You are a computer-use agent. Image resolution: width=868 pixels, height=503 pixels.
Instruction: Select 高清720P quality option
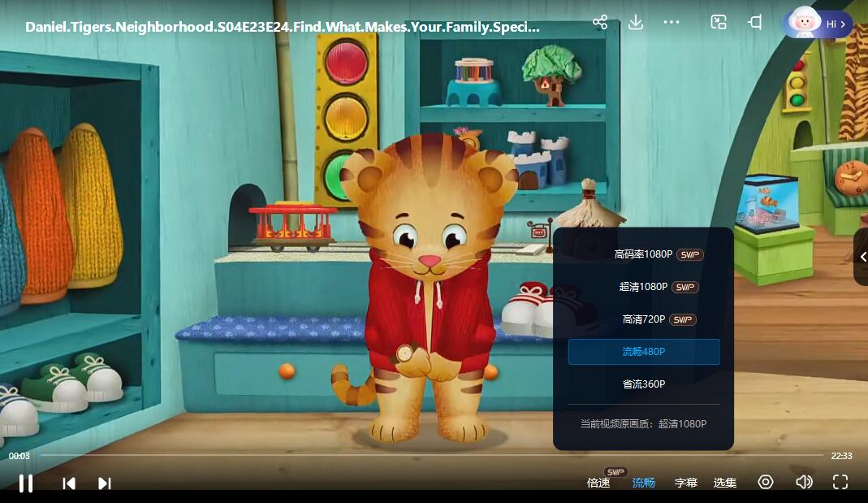pyautogui.click(x=644, y=319)
